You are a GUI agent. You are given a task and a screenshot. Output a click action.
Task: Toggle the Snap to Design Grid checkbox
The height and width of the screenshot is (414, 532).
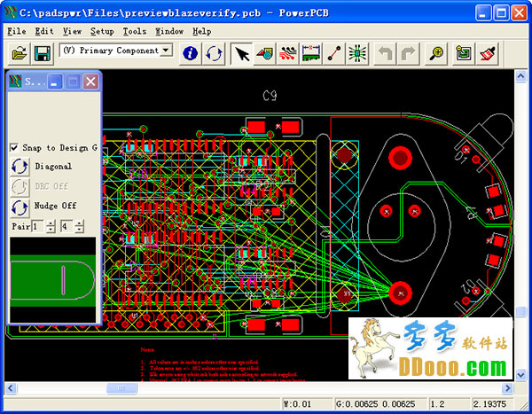coord(14,148)
